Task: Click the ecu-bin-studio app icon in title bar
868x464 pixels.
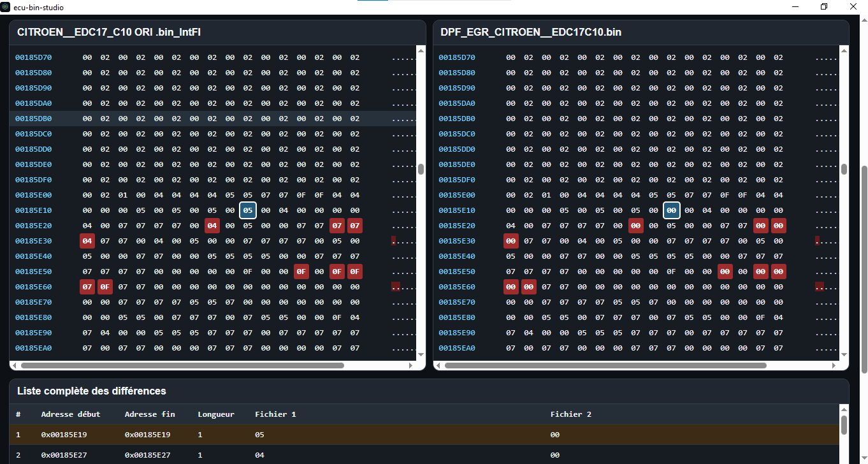Action: click(6, 7)
